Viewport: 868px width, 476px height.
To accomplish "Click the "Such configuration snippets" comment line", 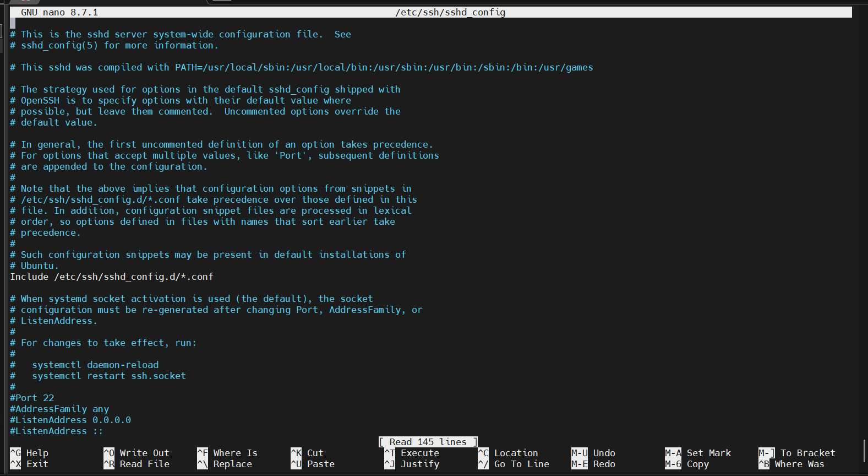I will coord(208,255).
